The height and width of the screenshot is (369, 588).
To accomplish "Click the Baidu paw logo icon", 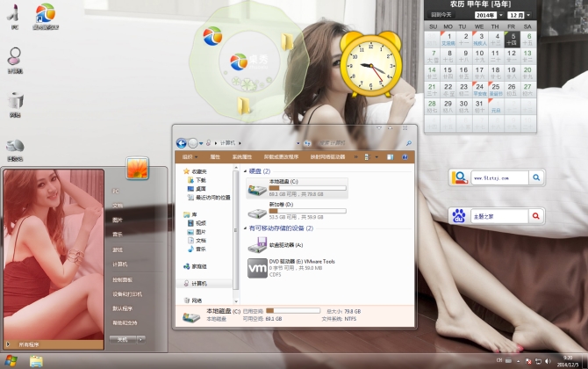I will click(x=459, y=216).
